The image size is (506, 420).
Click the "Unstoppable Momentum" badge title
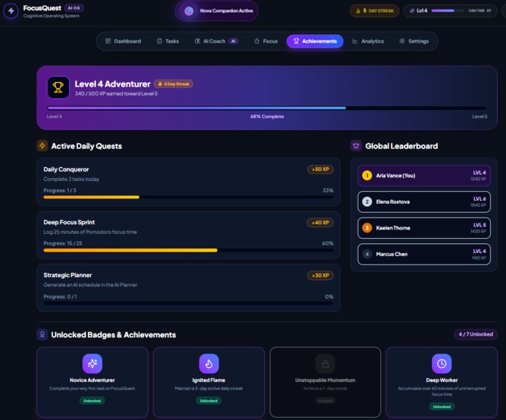(x=326, y=380)
